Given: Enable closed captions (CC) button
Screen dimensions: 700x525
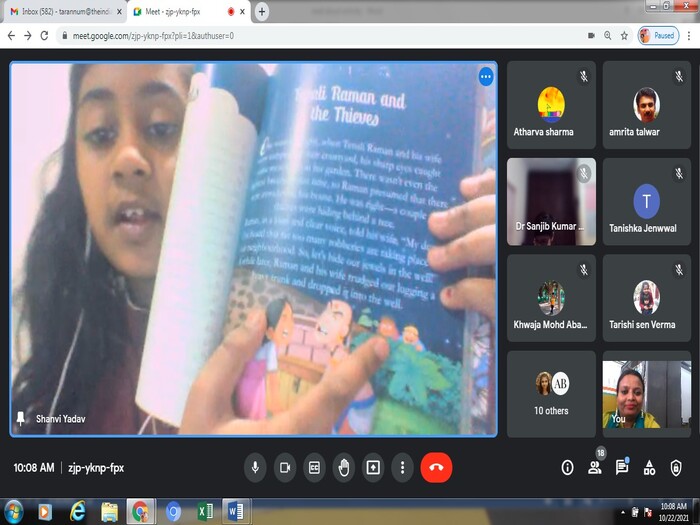Looking at the screenshot, I should click(x=314, y=467).
